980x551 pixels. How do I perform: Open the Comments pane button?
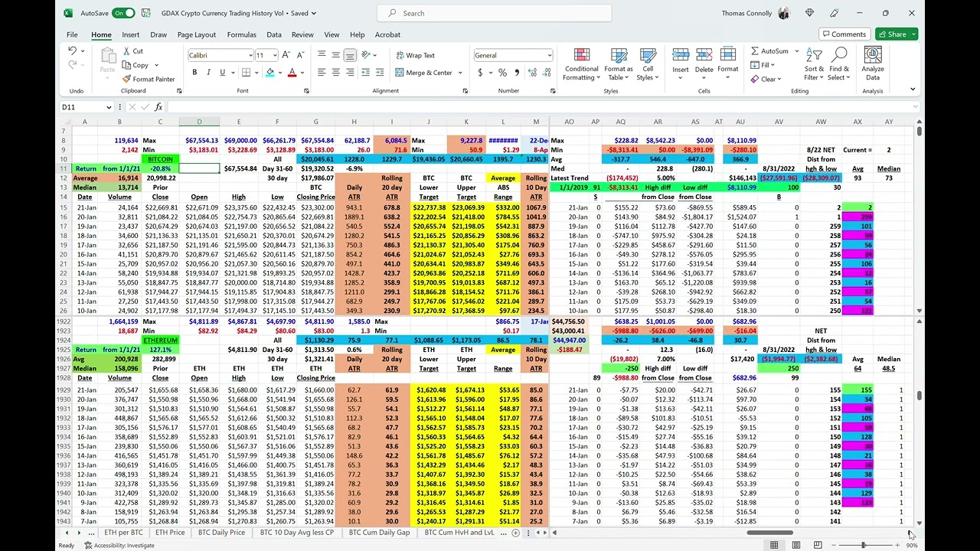(x=844, y=34)
